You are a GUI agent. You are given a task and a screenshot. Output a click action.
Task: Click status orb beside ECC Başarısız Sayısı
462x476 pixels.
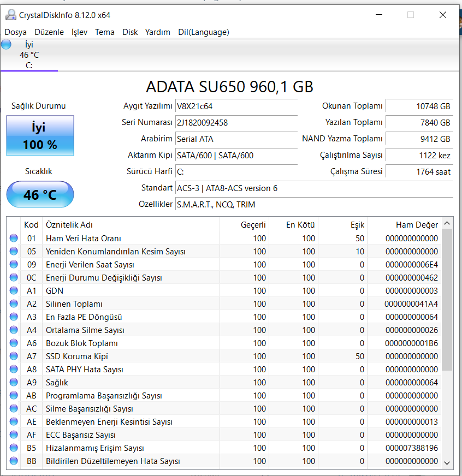point(14,435)
